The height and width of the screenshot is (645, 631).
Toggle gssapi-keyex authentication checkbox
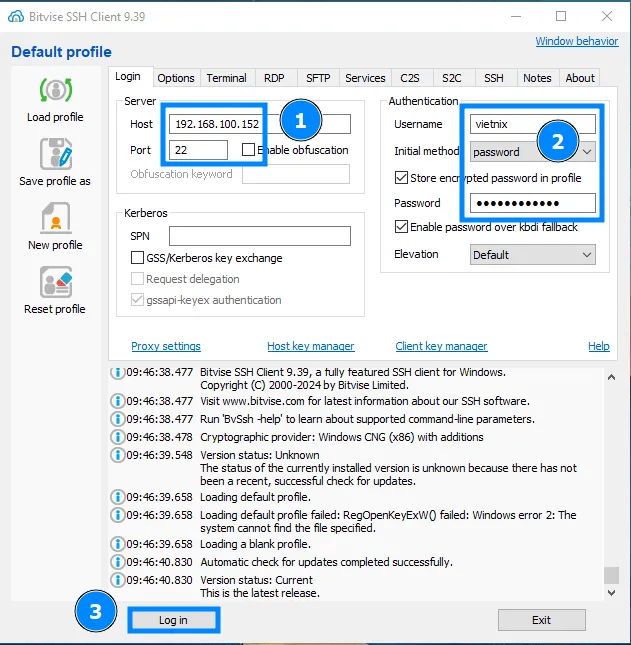(x=137, y=300)
